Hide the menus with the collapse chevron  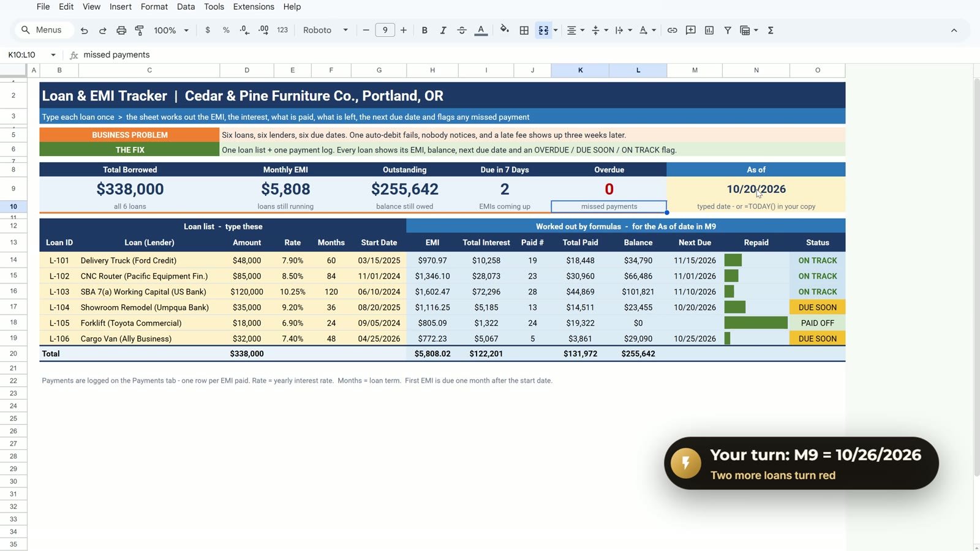(954, 30)
